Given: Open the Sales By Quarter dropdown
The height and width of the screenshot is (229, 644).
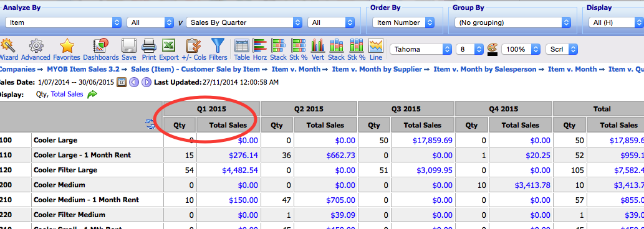Looking at the screenshot, I should click(245, 22).
